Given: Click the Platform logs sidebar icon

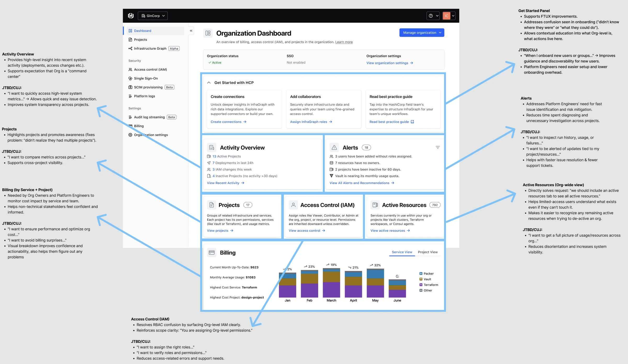Looking at the screenshot, I should (130, 96).
